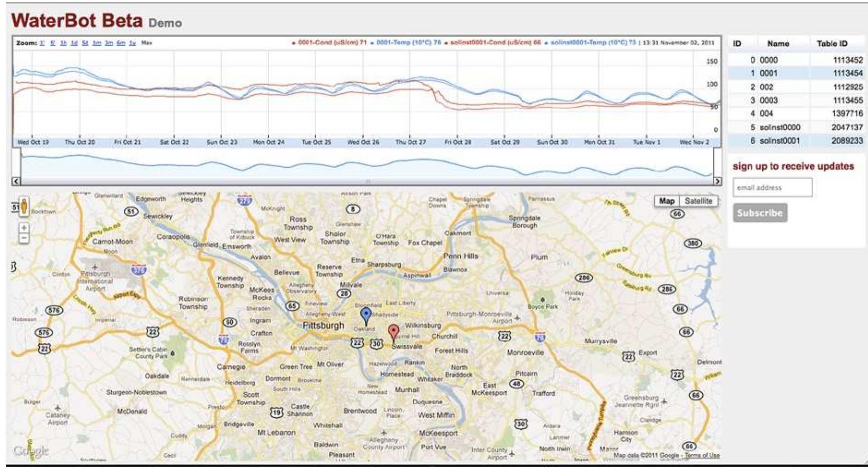
Task: Click the right arrow of the chart scrollbar
Action: click(x=717, y=181)
